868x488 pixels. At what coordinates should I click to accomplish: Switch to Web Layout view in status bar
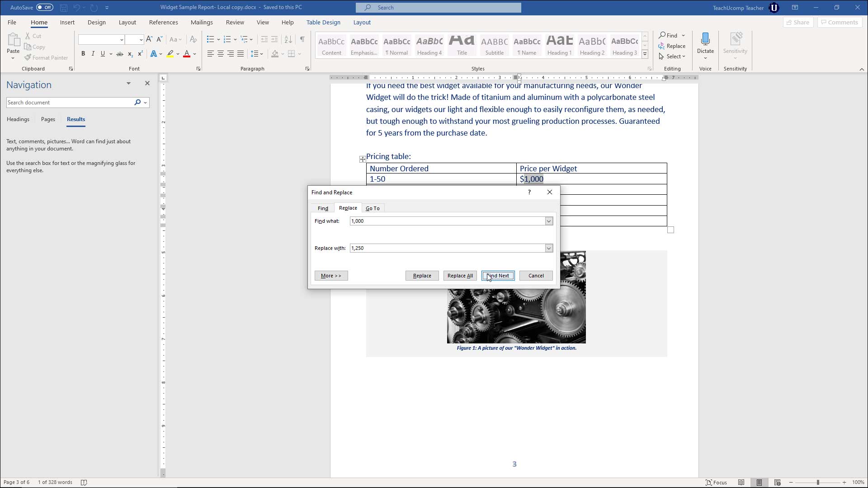[x=777, y=482]
